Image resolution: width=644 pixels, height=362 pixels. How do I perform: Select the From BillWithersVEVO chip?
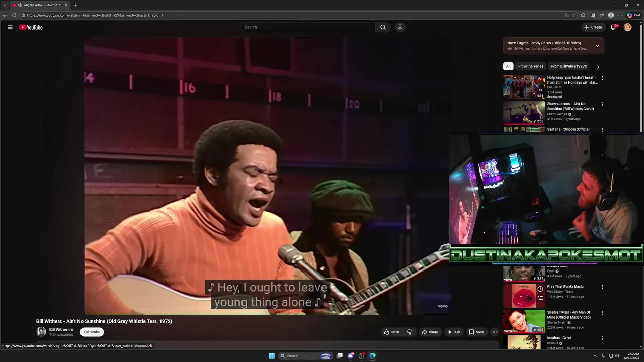click(569, 66)
